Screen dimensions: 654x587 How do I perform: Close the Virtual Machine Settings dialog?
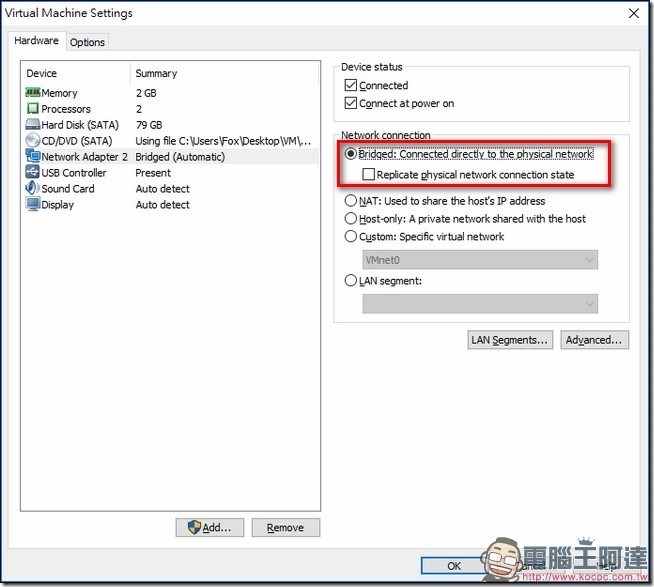click(634, 13)
